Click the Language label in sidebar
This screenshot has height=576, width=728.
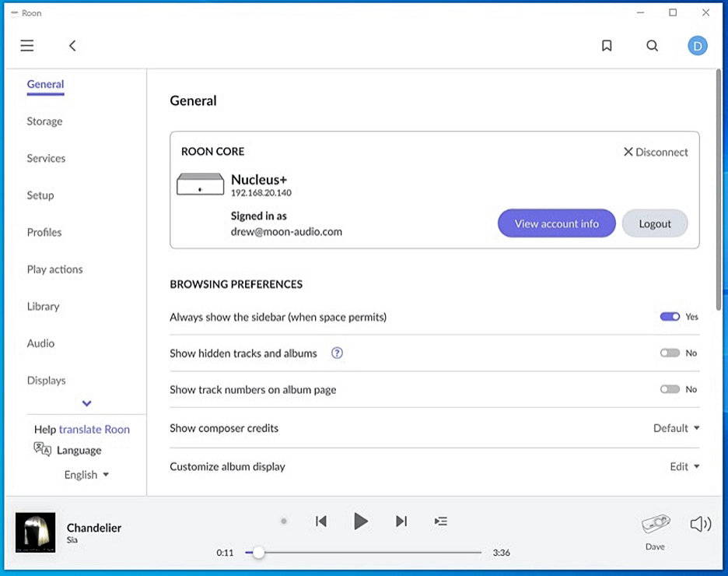(79, 450)
